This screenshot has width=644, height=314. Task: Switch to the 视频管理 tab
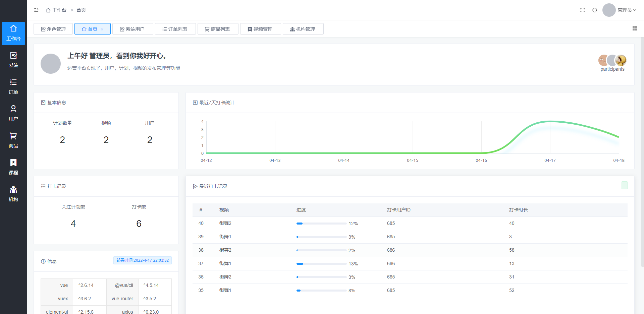point(260,29)
